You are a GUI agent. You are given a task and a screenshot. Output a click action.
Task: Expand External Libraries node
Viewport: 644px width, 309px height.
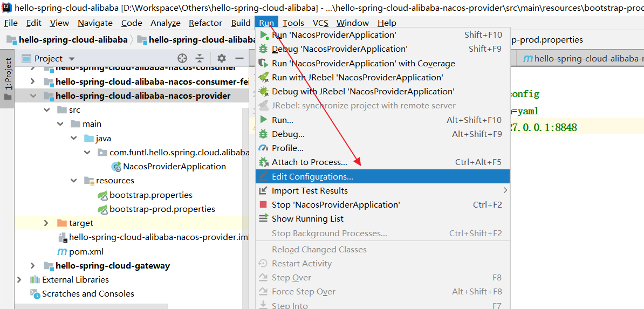[19, 280]
